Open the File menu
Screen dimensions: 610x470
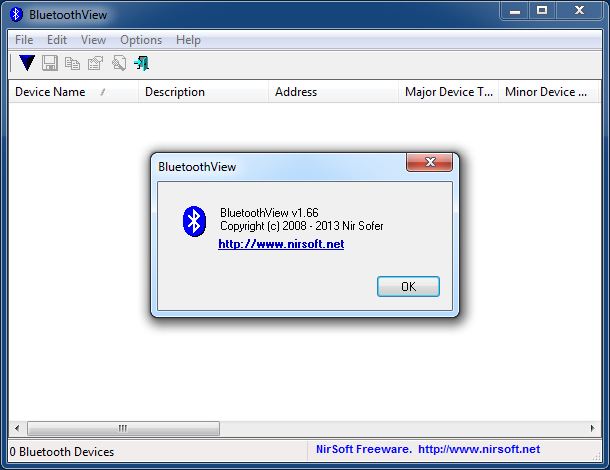tap(24, 40)
